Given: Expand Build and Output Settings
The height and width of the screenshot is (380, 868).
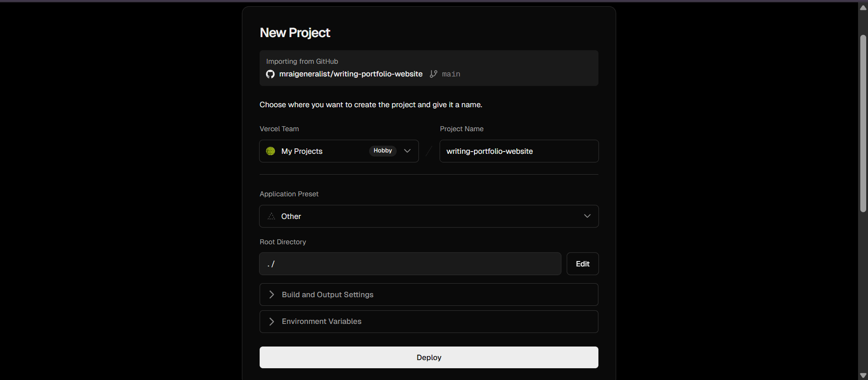Looking at the screenshot, I should click(x=429, y=294).
